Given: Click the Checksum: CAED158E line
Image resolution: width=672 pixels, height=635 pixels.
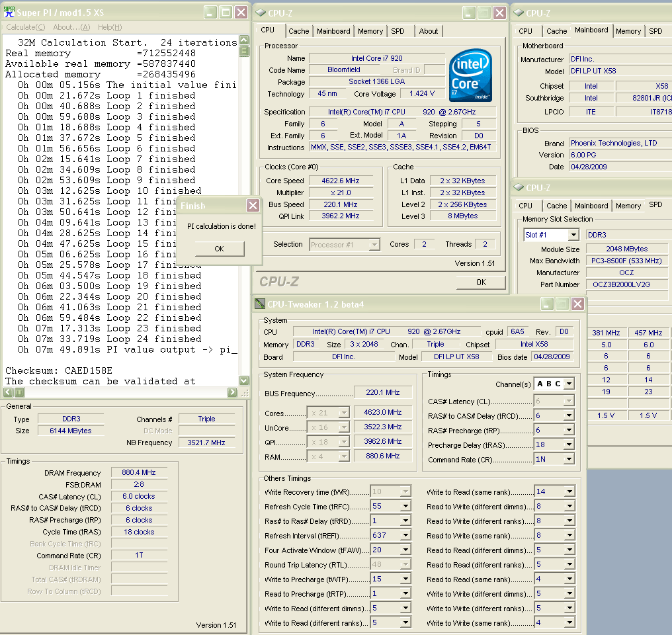Looking at the screenshot, I should pos(59,370).
